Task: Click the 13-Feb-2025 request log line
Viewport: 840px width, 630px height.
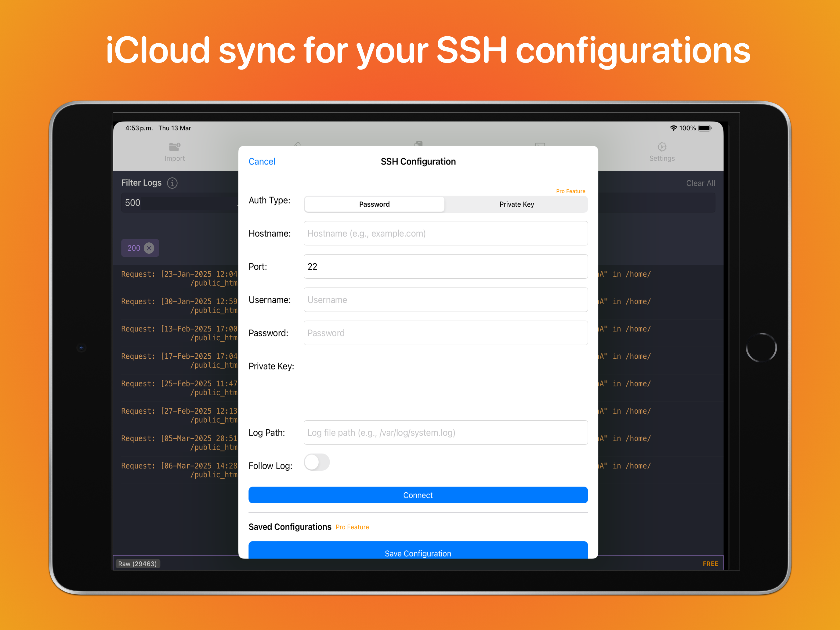Action: [179, 333]
